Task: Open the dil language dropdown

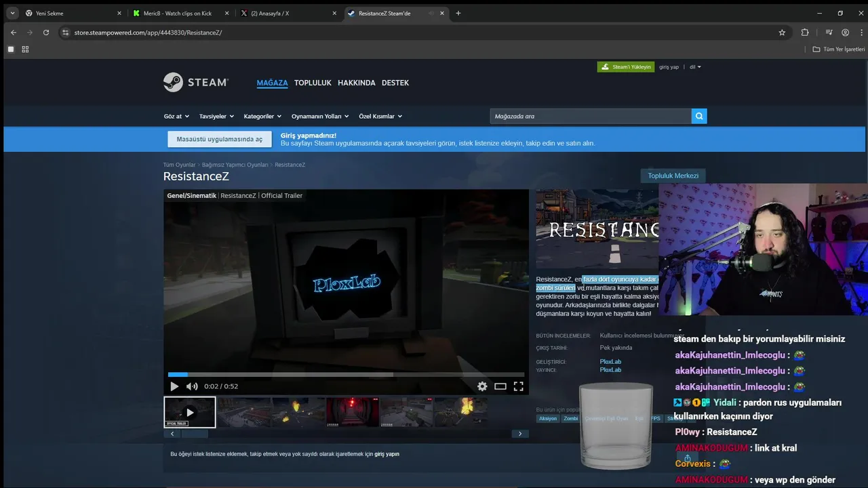Action: pos(695,67)
